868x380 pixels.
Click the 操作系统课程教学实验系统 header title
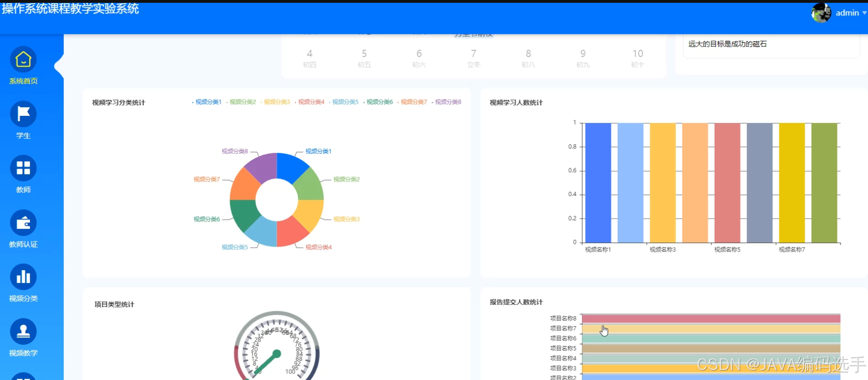pos(70,8)
